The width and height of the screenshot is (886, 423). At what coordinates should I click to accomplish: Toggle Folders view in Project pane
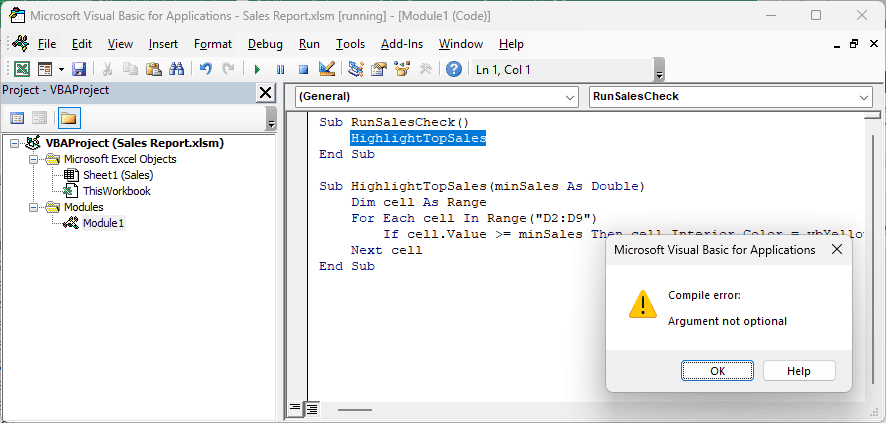(68, 118)
